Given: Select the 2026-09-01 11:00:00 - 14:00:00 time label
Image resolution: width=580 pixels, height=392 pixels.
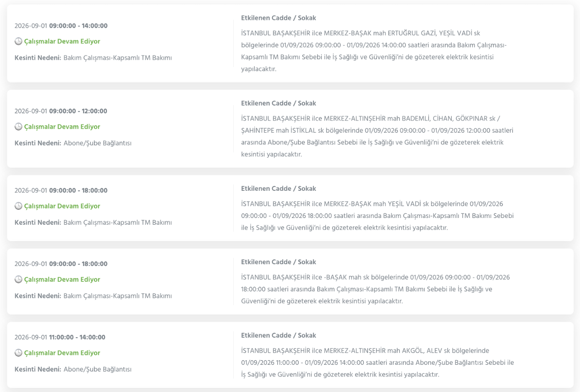Looking at the screenshot, I should pos(60,337).
